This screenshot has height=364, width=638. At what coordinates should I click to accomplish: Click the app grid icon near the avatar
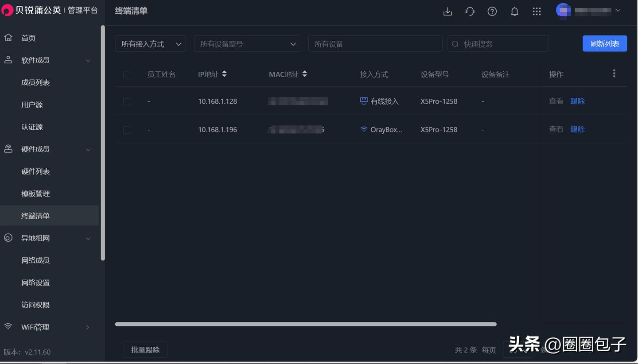point(537,12)
